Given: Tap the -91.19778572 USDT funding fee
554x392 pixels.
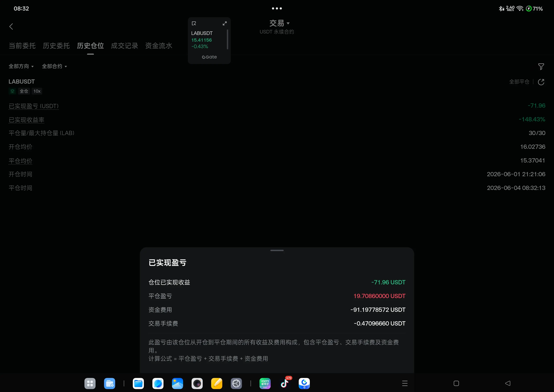Looking at the screenshot, I should [x=378, y=310].
